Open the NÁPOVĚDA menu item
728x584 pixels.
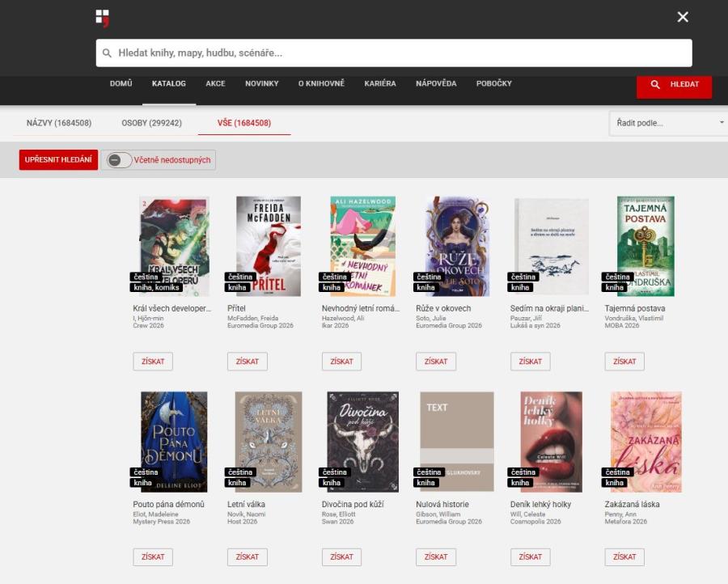[436, 83]
